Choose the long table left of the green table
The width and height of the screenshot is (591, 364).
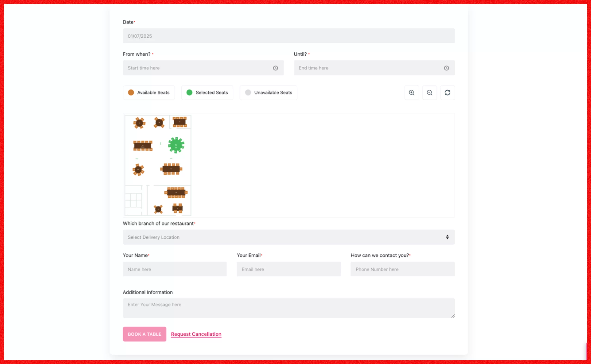tap(143, 146)
